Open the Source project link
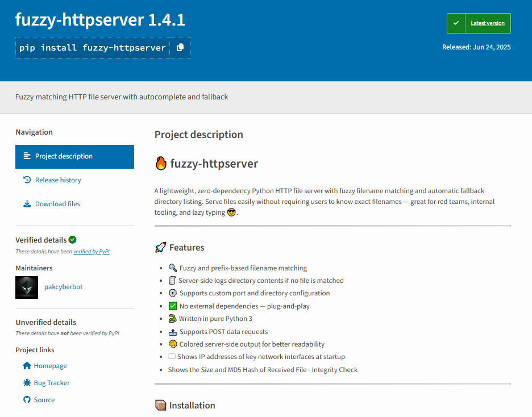Image resolution: width=532 pixels, height=417 pixels. pyautogui.click(x=44, y=400)
